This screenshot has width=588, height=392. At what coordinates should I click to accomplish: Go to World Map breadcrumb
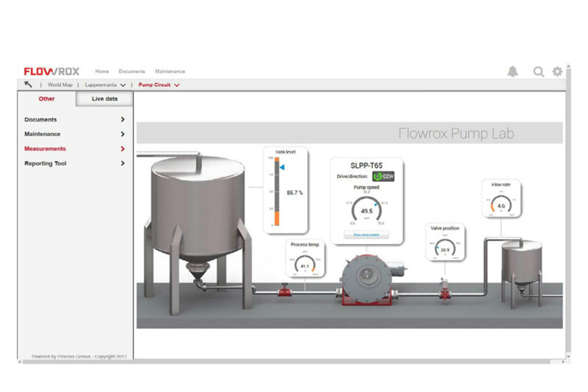(x=60, y=85)
